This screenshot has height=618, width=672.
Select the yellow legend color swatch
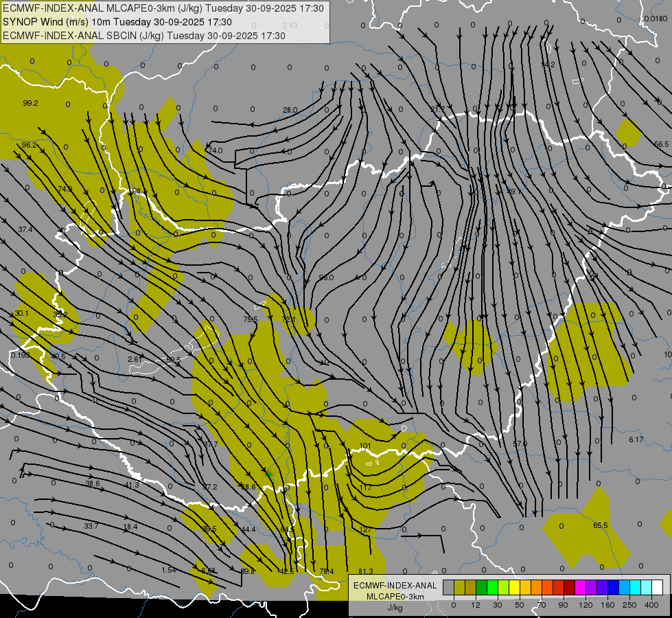pyautogui.click(x=514, y=588)
